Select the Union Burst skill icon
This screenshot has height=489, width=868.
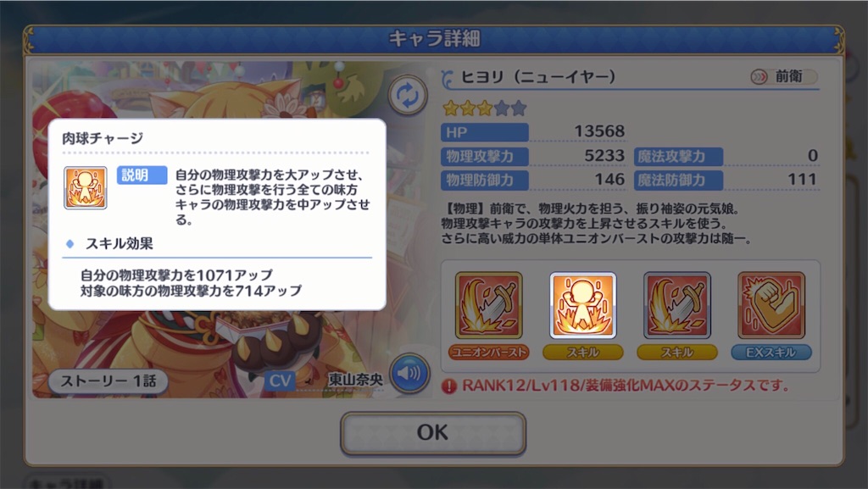pyautogui.click(x=489, y=305)
